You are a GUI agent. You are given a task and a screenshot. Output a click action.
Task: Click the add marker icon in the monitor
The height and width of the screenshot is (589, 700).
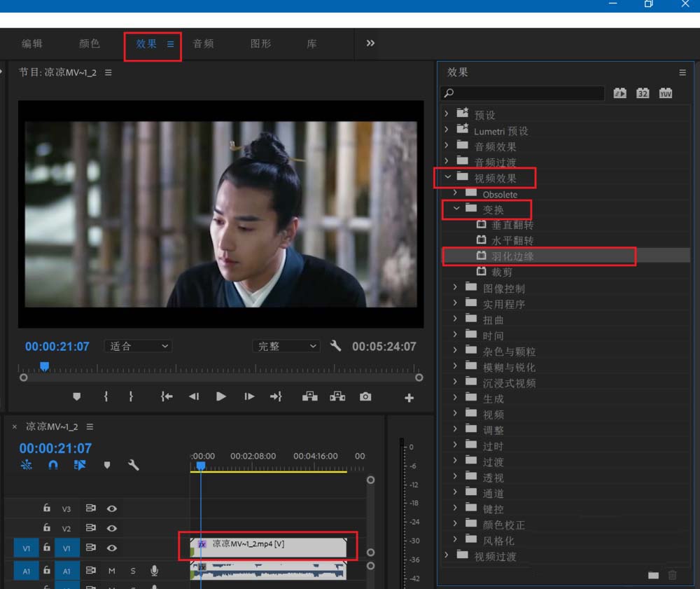coord(77,397)
